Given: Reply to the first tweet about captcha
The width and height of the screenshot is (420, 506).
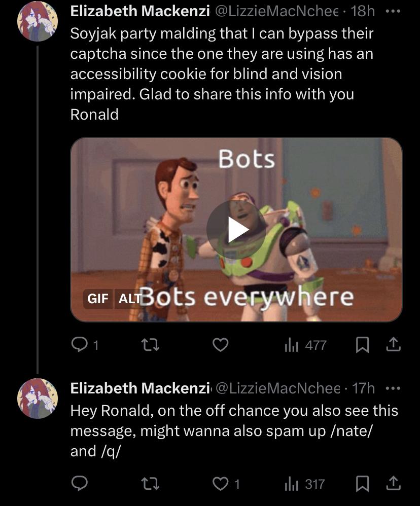Looking at the screenshot, I should [x=79, y=345].
